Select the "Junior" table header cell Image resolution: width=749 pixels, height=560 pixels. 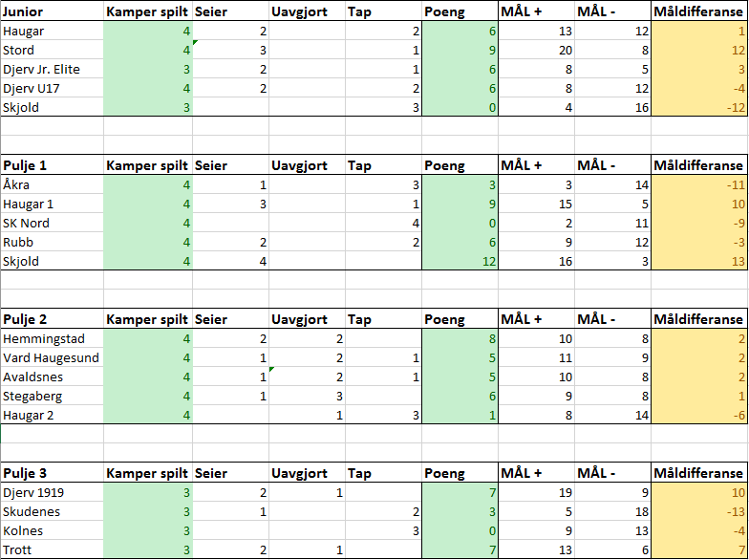pos(52,11)
